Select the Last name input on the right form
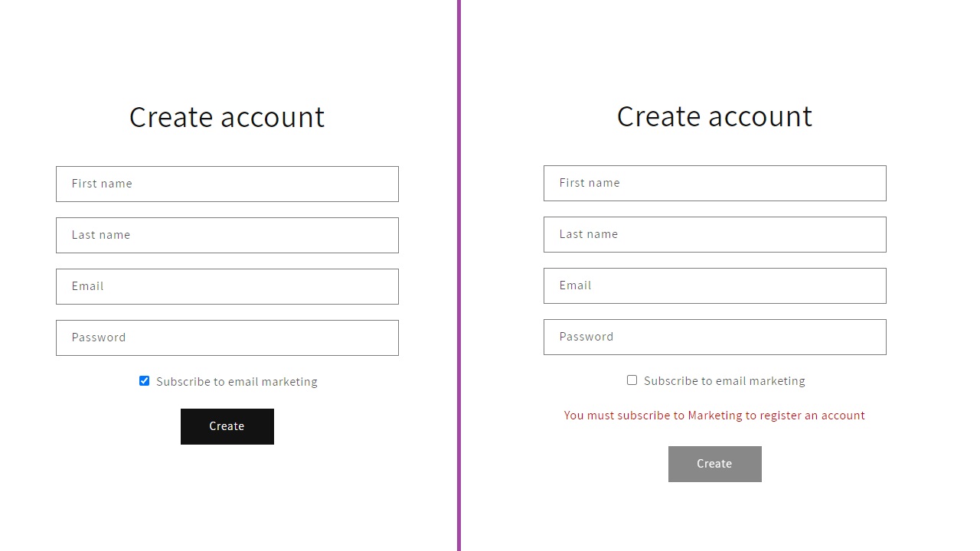Viewport: 980px width, 551px height. tap(714, 234)
